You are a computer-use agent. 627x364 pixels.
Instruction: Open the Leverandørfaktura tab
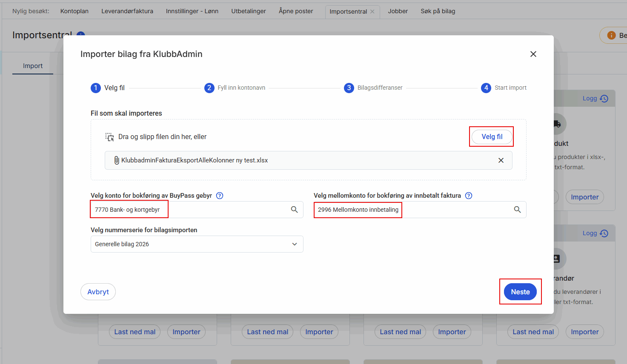127,11
